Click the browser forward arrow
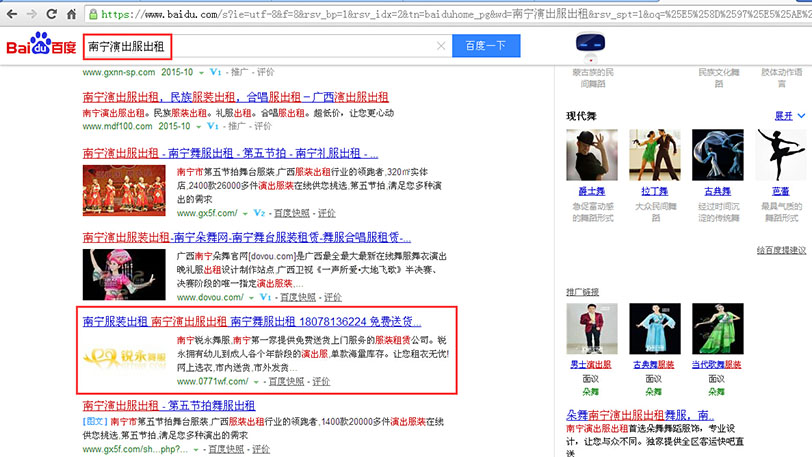The width and height of the screenshot is (812, 457). pos(31,14)
